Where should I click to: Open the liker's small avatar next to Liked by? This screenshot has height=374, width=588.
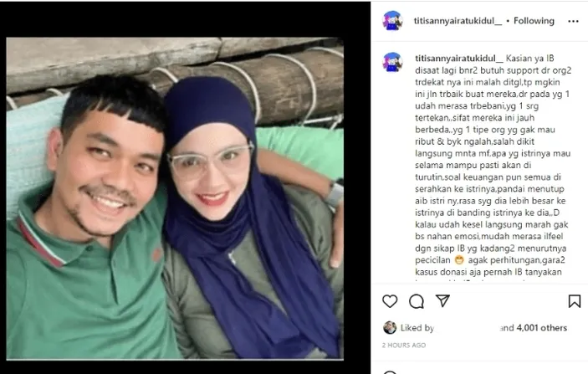click(x=390, y=327)
